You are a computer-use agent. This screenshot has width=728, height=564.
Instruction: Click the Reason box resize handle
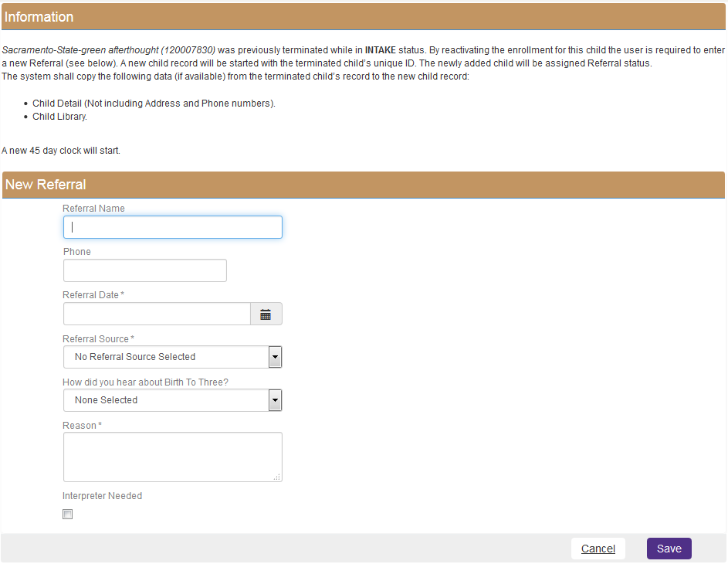[x=276, y=477]
